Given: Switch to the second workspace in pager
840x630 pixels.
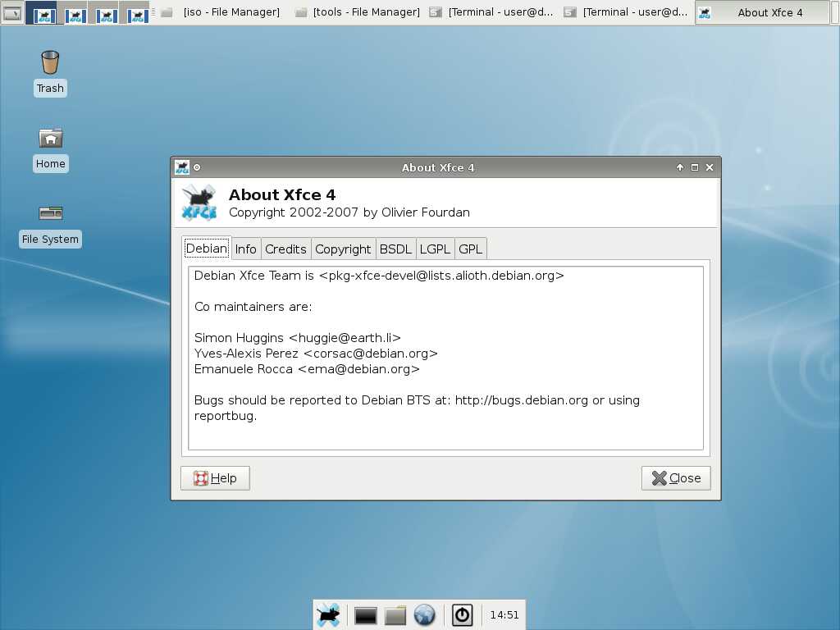Looking at the screenshot, I should pos(72,12).
